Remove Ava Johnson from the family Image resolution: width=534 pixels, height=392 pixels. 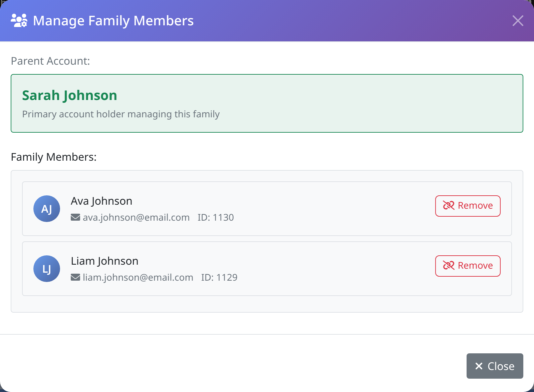[468, 206]
